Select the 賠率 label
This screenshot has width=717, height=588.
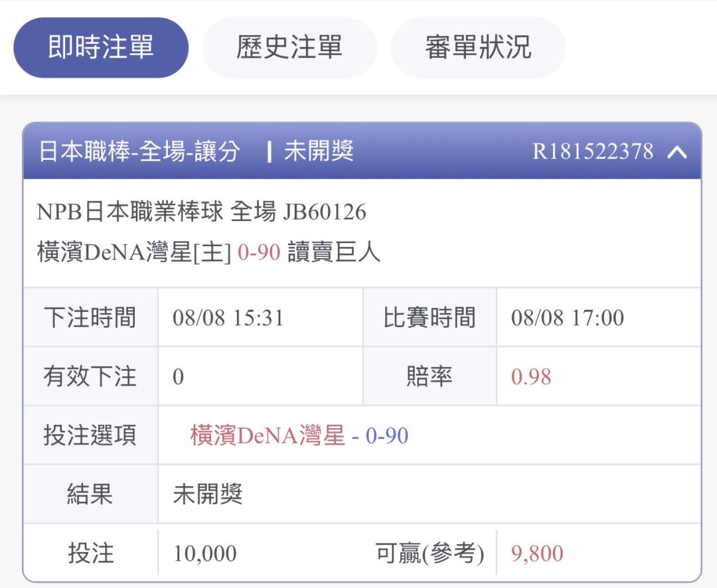pos(430,376)
